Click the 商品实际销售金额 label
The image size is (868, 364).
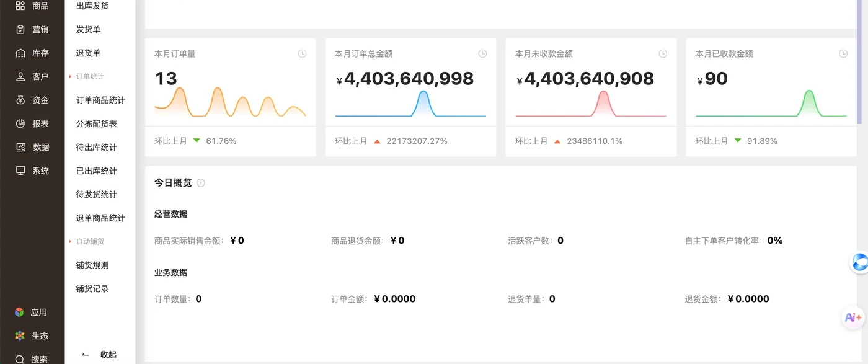pyautogui.click(x=188, y=241)
